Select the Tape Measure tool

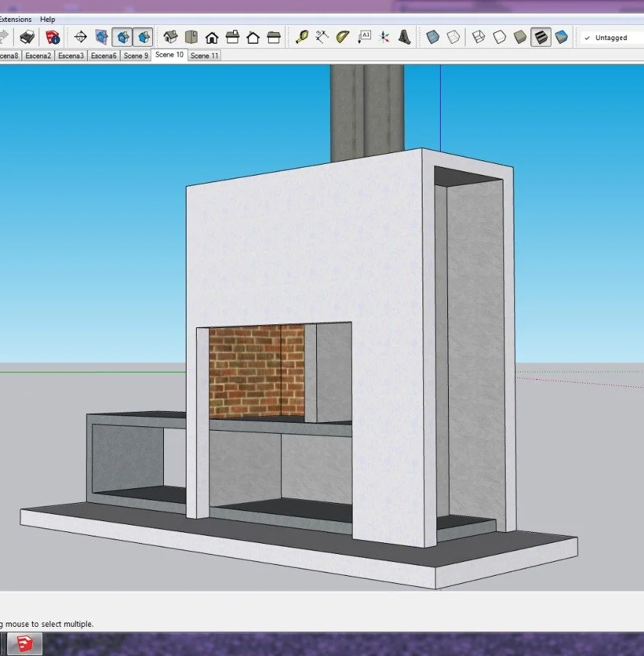pos(302,37)
